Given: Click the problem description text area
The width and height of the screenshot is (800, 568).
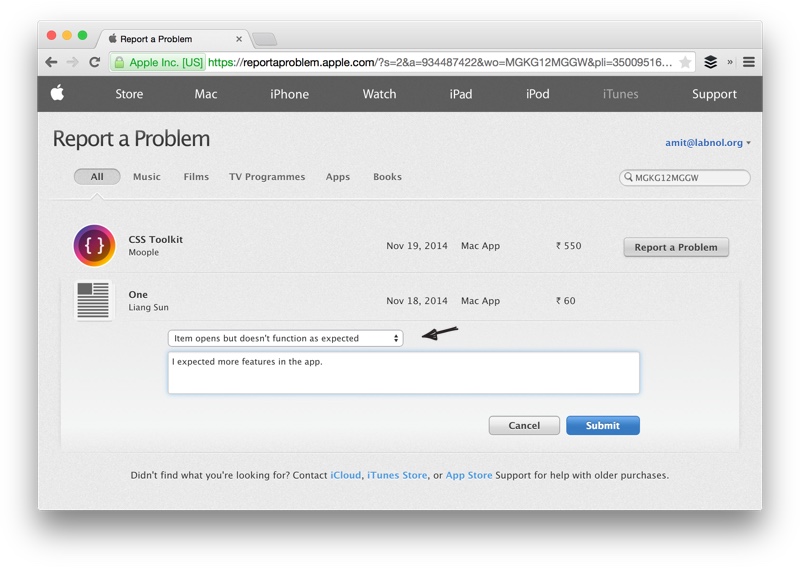Looking at the screenshot, I should tap(404, 373).
